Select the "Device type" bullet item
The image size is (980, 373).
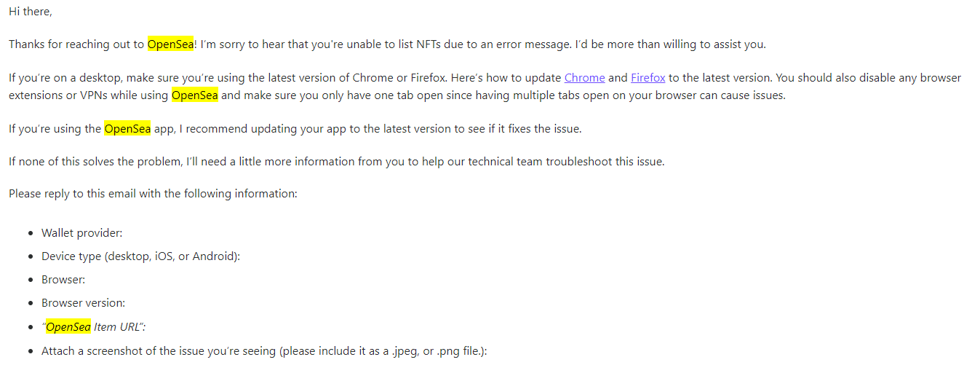[x=140, y=256]
